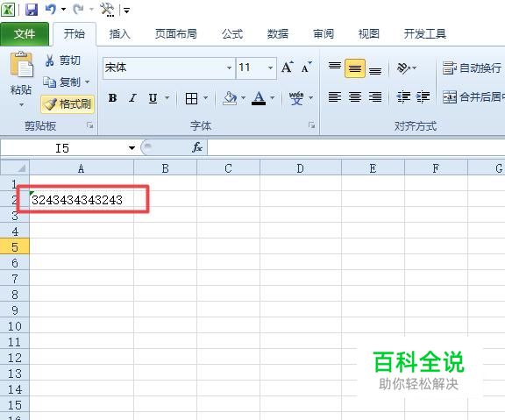This screenshot has height=420, width=505.
Task: Expand the 复制 copy options arrow
Action: pyautogui.click(x=88, y=82)
